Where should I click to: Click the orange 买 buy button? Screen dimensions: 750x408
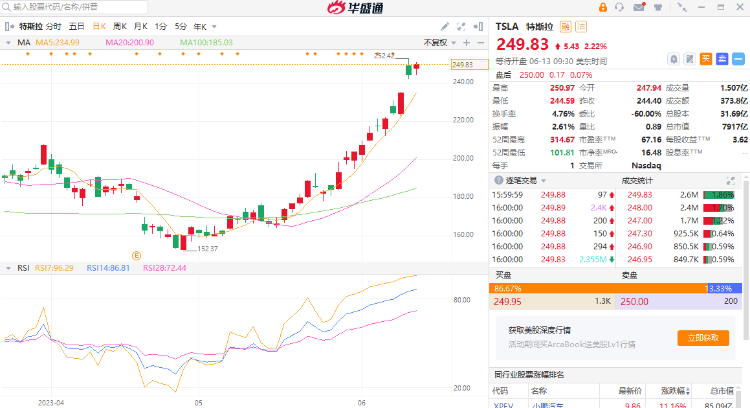[x=706, y=59]
